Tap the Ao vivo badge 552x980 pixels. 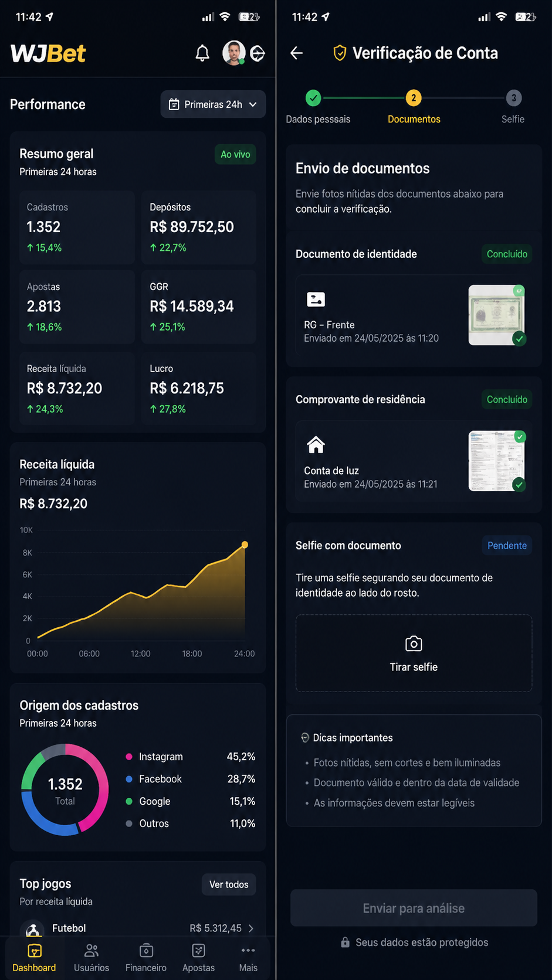point(235,154)
